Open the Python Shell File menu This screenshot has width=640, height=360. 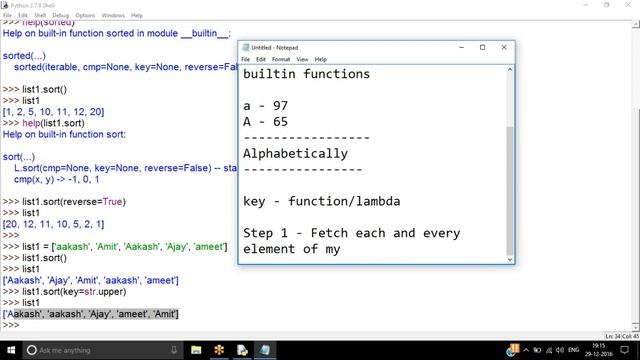click(7, 15)
